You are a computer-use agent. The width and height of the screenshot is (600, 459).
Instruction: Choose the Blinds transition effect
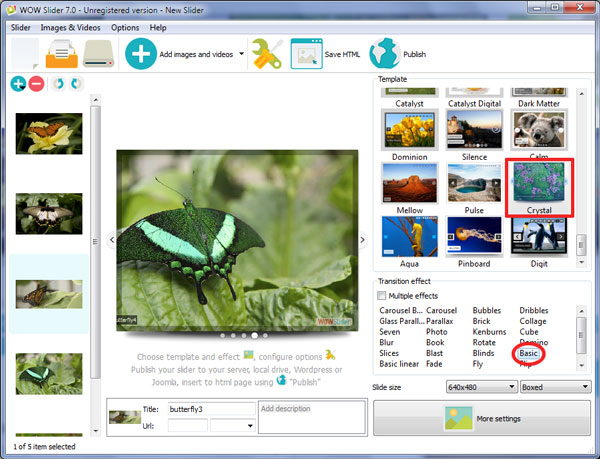click(x=483, y=353)
